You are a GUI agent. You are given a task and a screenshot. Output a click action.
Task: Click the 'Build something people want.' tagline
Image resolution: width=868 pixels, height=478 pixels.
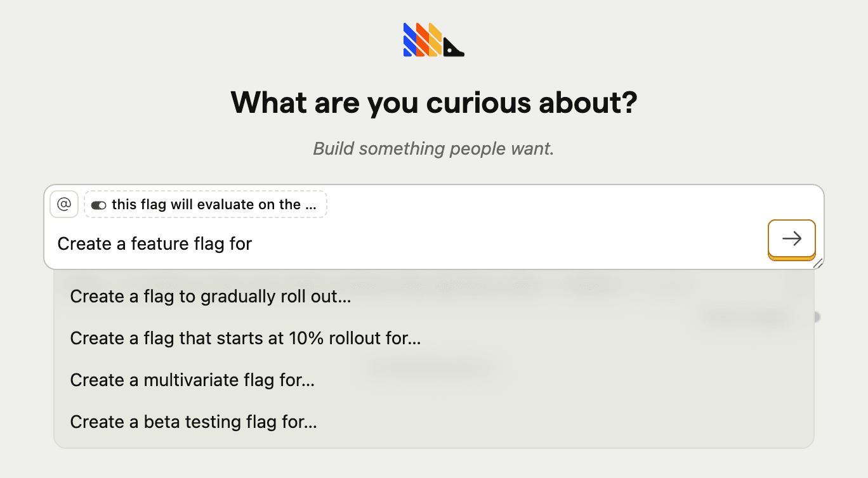click(x=433, y=148)
